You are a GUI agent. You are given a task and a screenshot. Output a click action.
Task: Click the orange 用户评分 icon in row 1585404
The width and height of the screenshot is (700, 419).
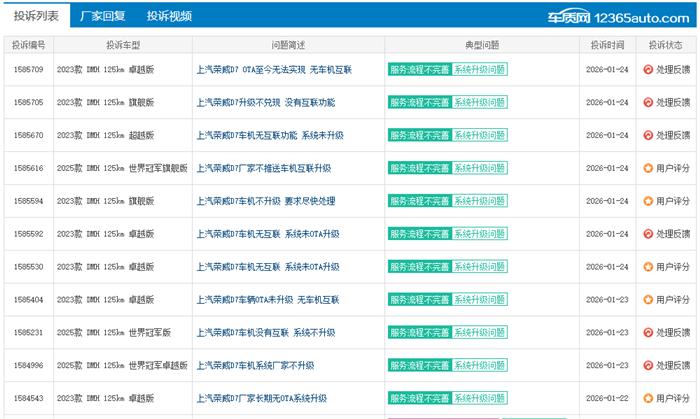click(x=648, y=300)
